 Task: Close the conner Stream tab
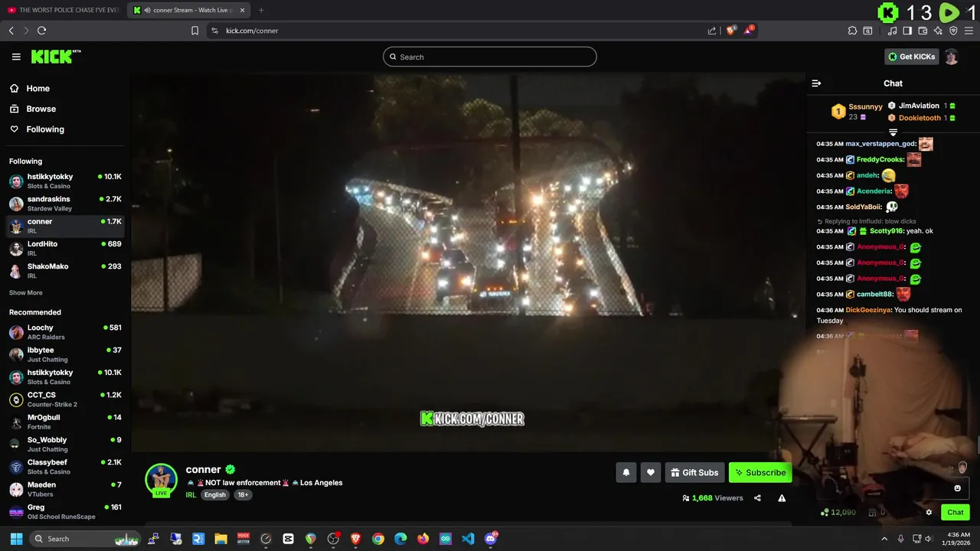click(243, 10)
